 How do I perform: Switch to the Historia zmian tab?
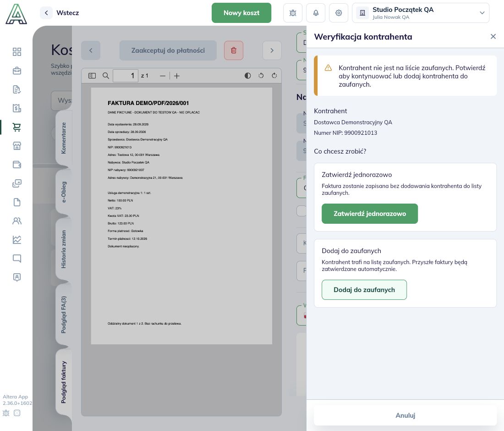64,249
